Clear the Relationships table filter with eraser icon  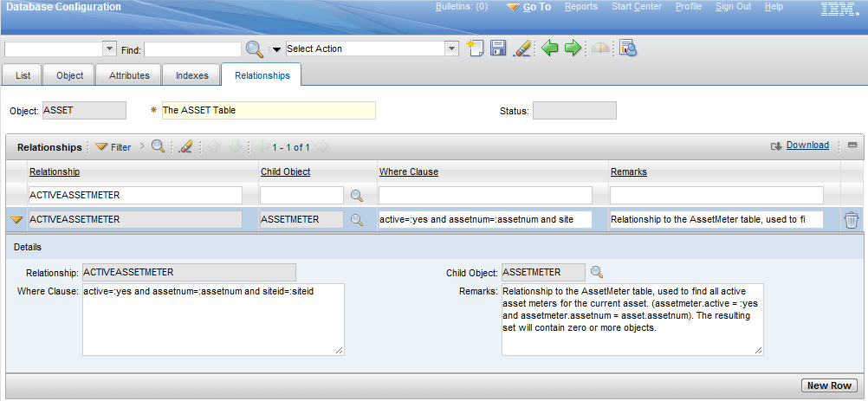[185, 146]
